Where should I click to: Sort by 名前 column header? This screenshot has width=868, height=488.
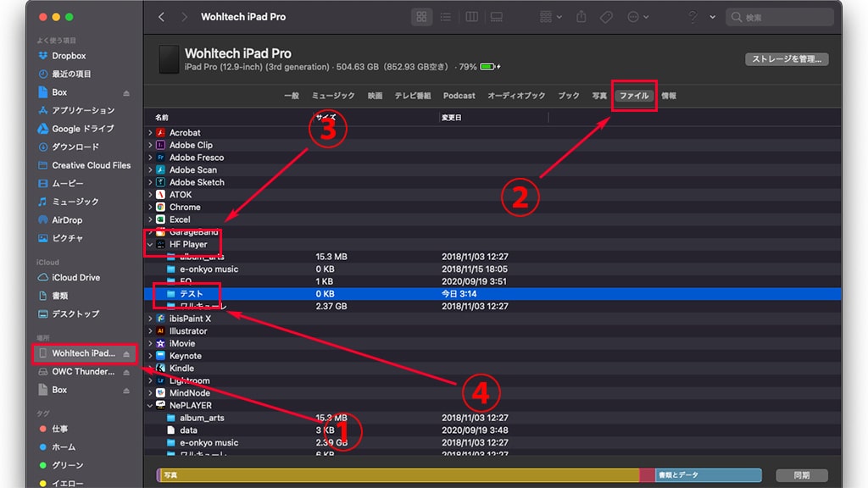pos(162,117)
